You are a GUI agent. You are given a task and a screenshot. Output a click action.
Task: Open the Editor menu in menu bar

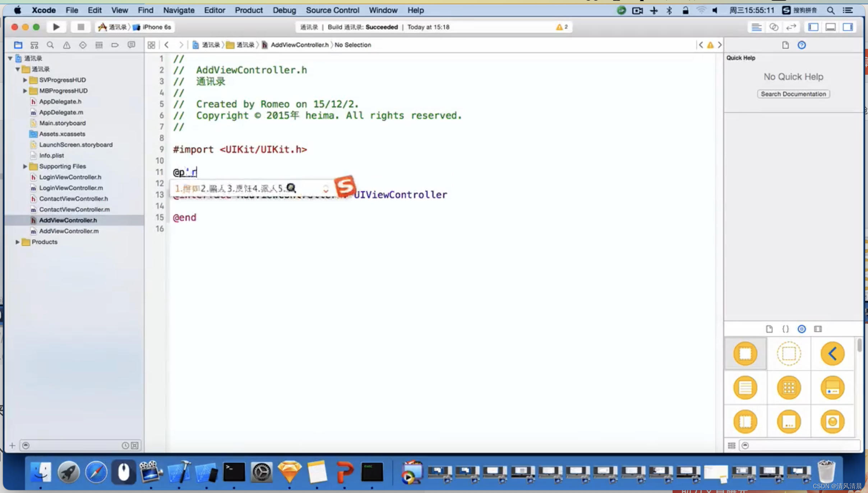coord(213,10)
